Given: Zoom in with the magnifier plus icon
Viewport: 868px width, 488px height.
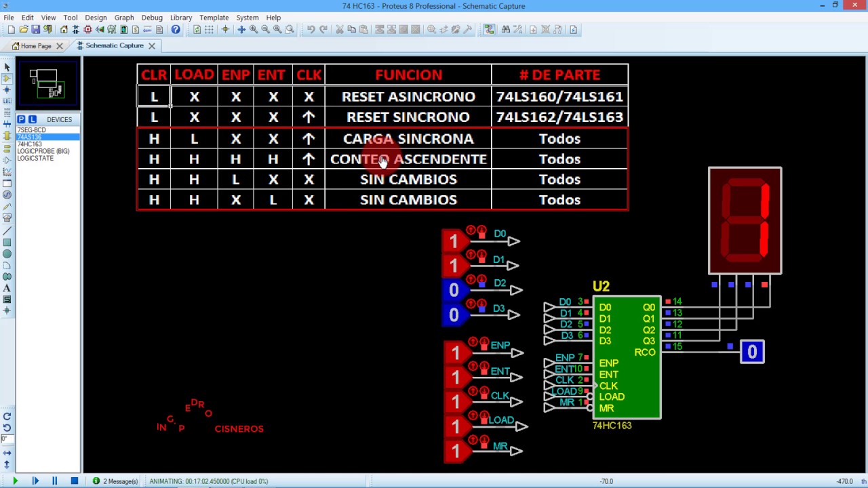Looking at the screenshot, I should coord(253,30).
